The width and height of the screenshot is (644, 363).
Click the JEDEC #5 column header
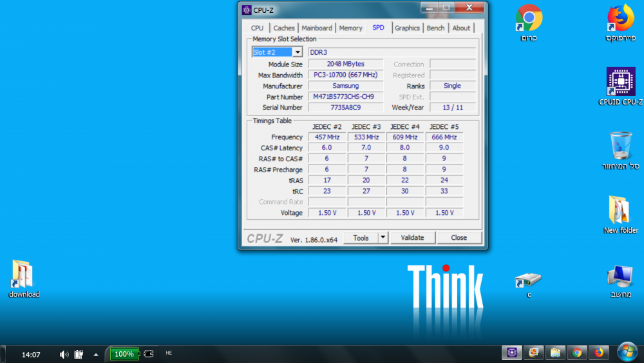point(444,126)
